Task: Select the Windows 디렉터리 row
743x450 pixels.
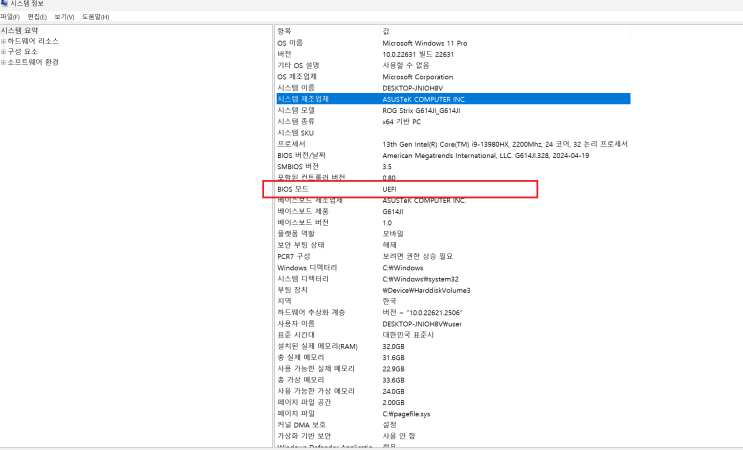Action: point(453,268)
